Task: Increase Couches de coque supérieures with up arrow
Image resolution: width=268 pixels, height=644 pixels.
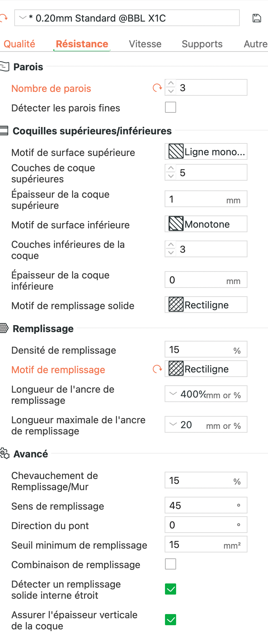Action: [x=171, y=168]
